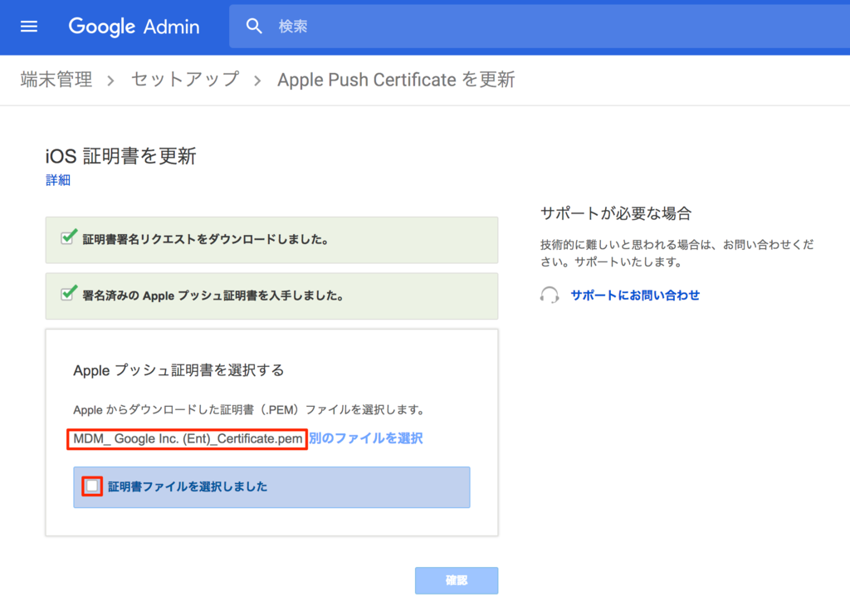Click 別のファイルを選択 link

(x=366, y=438)
